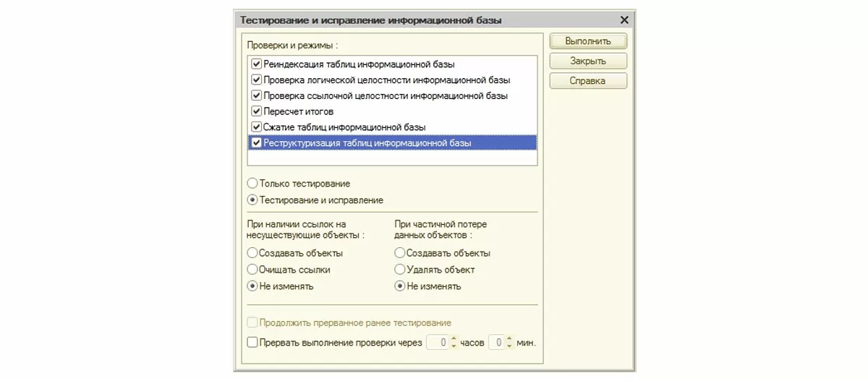The image size is (868, 381).
Task: Disable Проверка ссылочной целостности checkbox
Action: (x=256, y=95)
